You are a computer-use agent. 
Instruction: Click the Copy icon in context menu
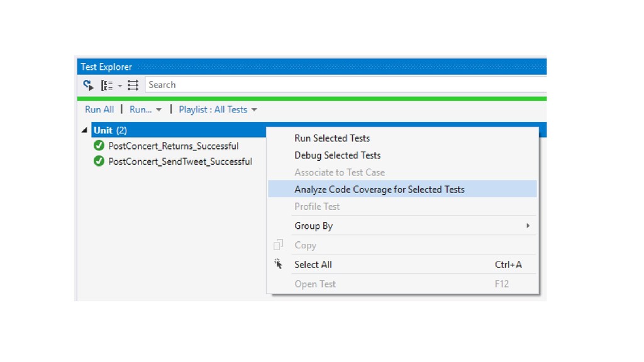(x=278, y=245)
